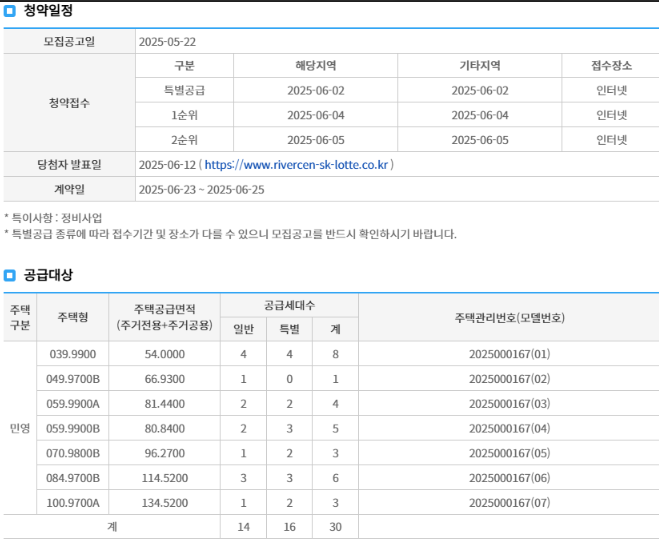Click the '공급세대수' group header
659x541 pixels.
pyautogui.click(x=289, y=305)
